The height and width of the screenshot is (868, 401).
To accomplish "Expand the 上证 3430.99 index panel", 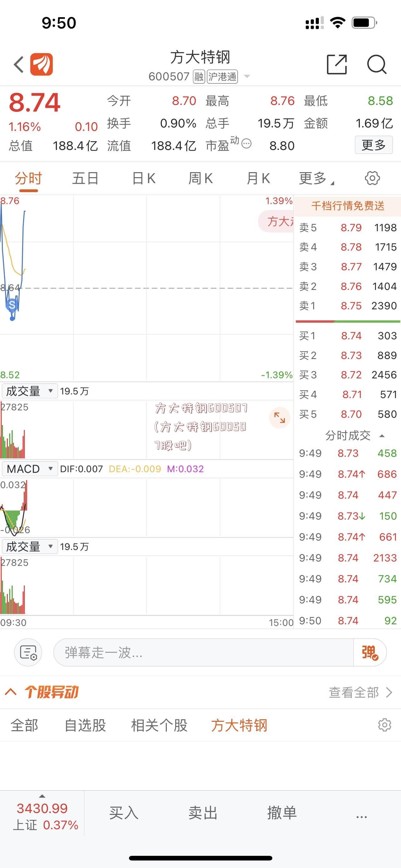I will (x=42, y=814).
